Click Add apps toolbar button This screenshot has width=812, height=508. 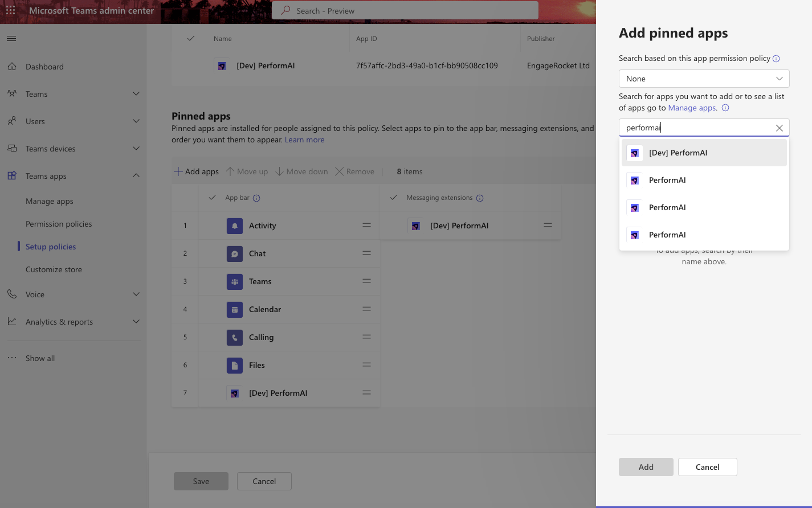pyautogui.click(x=197, y=171)
